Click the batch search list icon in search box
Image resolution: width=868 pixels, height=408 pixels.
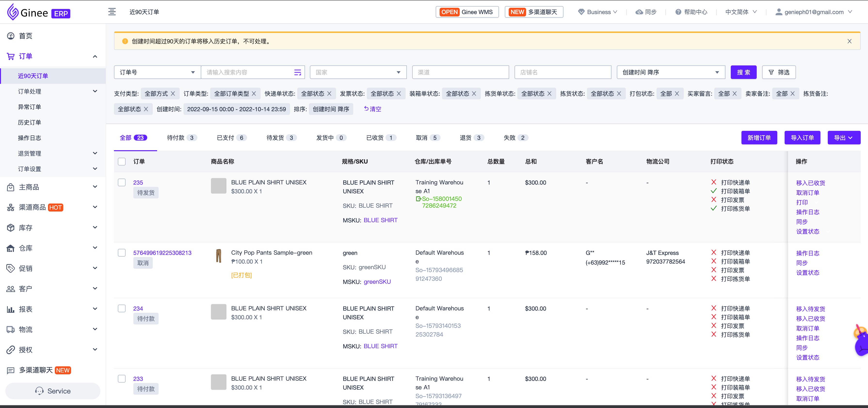297,72
